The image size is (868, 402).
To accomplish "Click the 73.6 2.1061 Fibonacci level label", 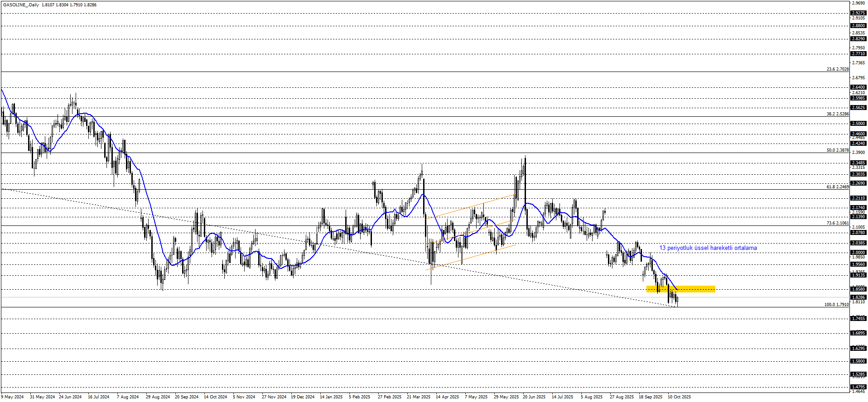I will coord(837,223).
